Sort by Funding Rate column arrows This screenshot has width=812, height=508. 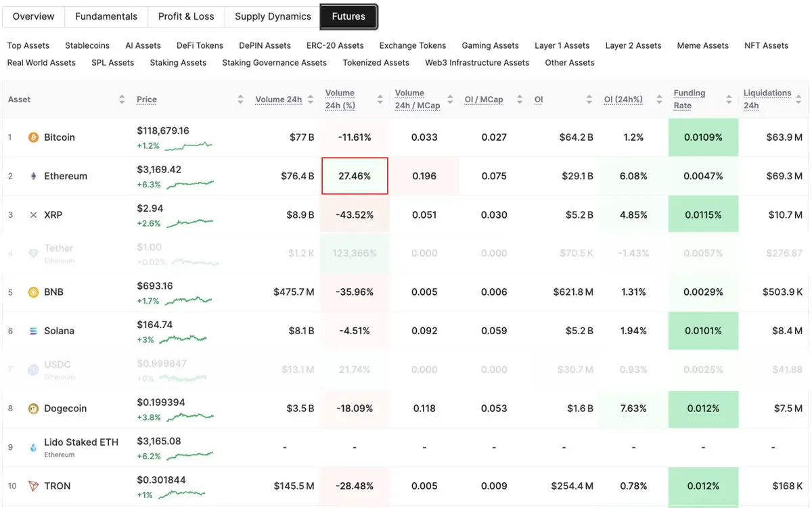point(729,99)
